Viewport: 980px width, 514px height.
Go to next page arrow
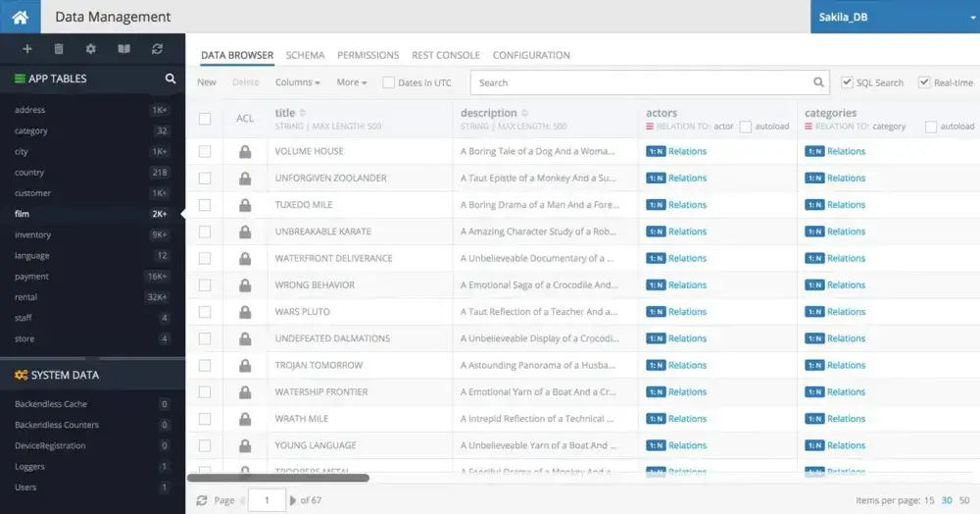click(292, 500)
